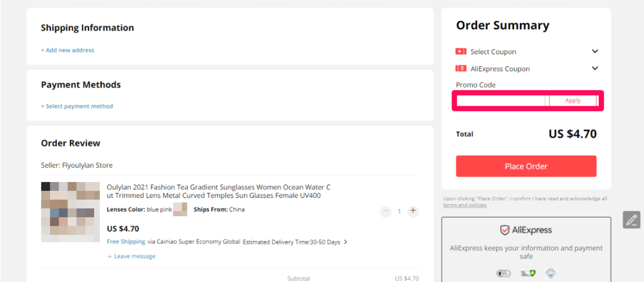Viewport: 644px width, 282px height.
Task: Open shipping options arrow after delivery time
Action: (345, 242)
